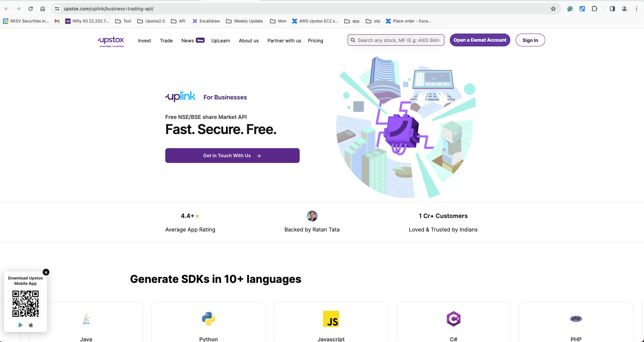
Task: Open the Trade menu
Action: point(166,41)
